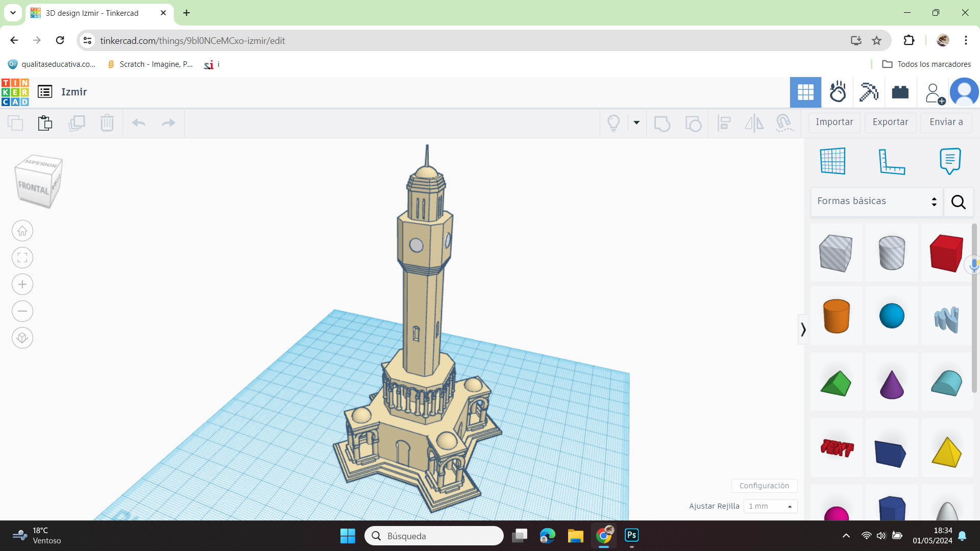Open the design list menu icon
This screenshot has height=551, width=980.
click(x=45, y=92)
